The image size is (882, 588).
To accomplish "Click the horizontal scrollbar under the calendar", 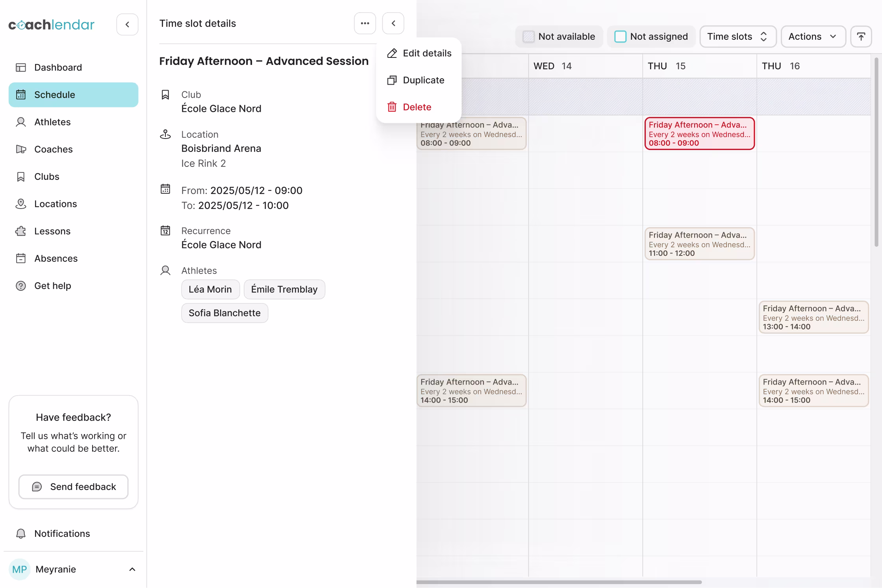I will pos(559,582).
